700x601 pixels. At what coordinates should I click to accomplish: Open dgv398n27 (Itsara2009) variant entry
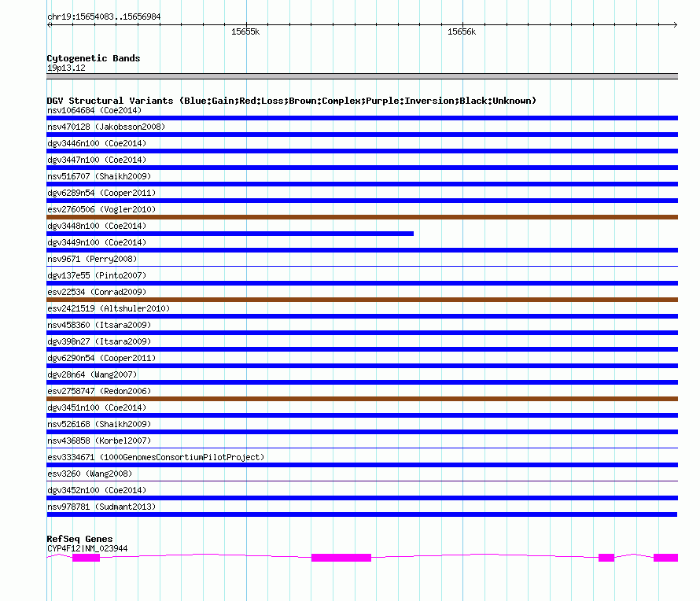[x=99, y=341]
